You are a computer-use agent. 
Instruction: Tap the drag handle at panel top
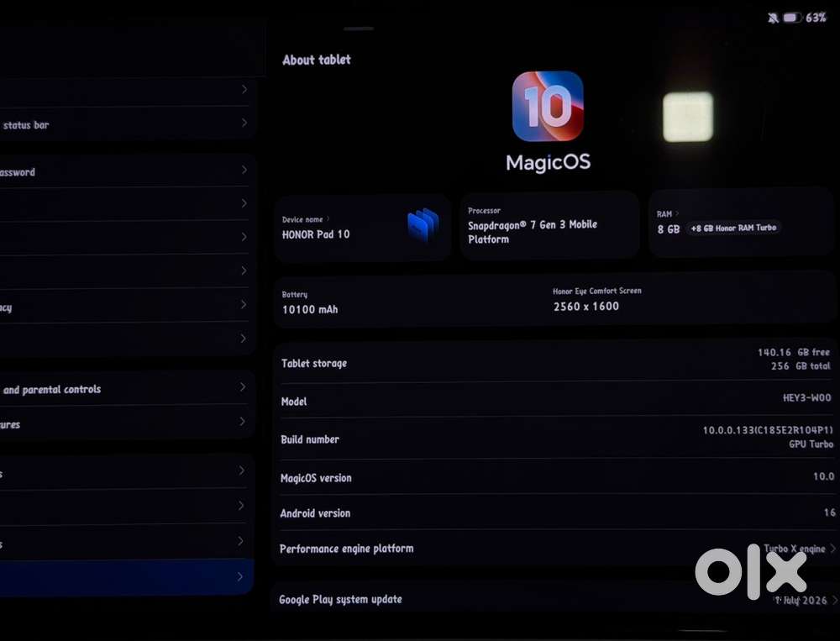[x=359, y=29]
